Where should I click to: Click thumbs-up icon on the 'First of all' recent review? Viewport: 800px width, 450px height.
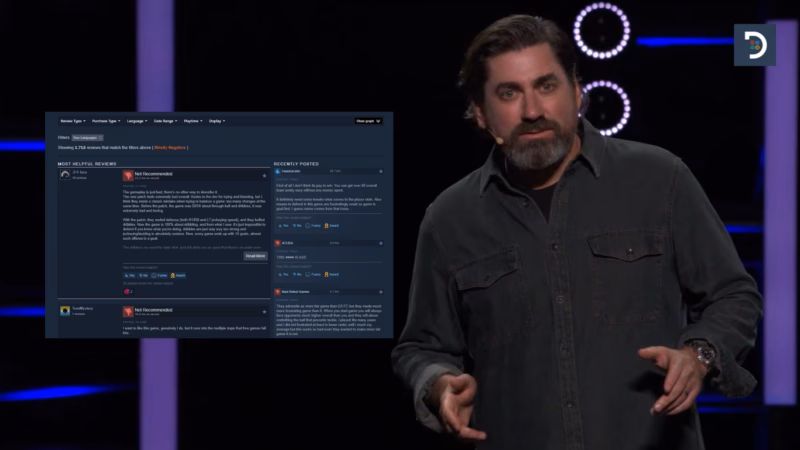point(278,171)
